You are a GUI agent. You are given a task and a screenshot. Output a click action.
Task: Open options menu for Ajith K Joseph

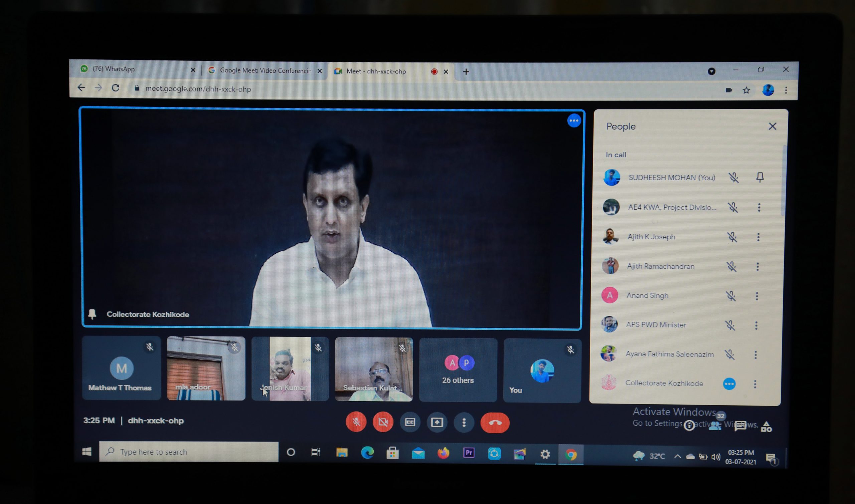coord(758,237)
